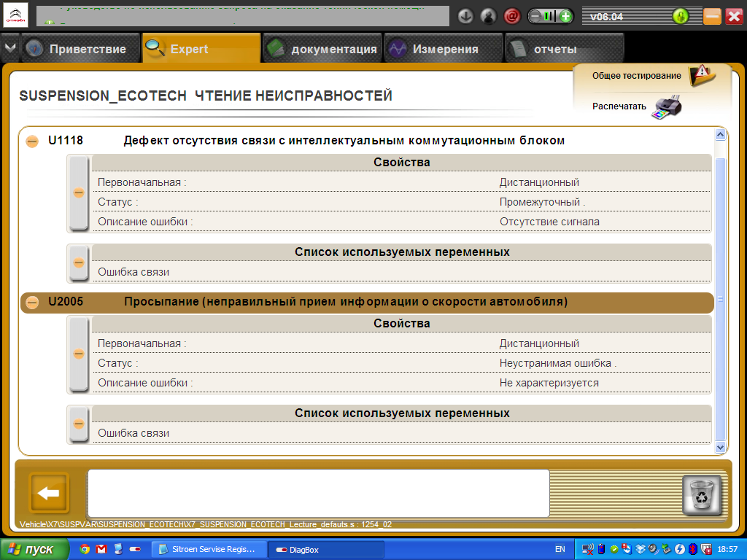Switch to the документация tab
747x560 pixels.
pos(321,50)
